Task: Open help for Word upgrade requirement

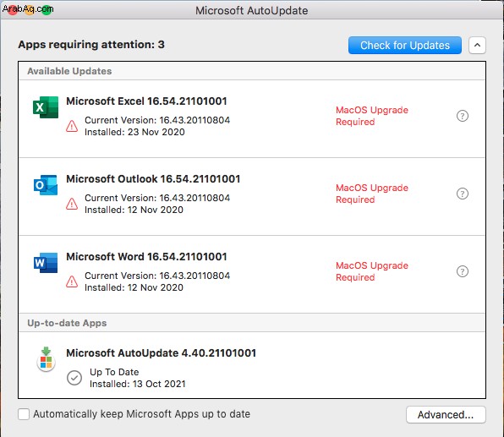Action: tap(463, 271)
